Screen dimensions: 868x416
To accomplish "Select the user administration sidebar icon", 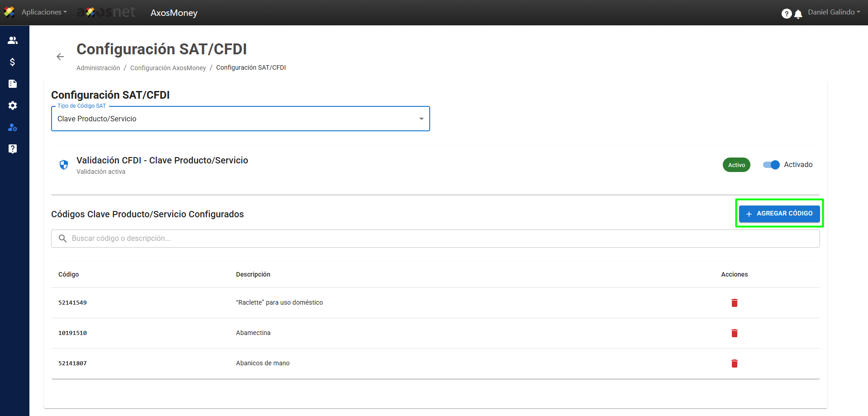I will (x=13, y=127).
